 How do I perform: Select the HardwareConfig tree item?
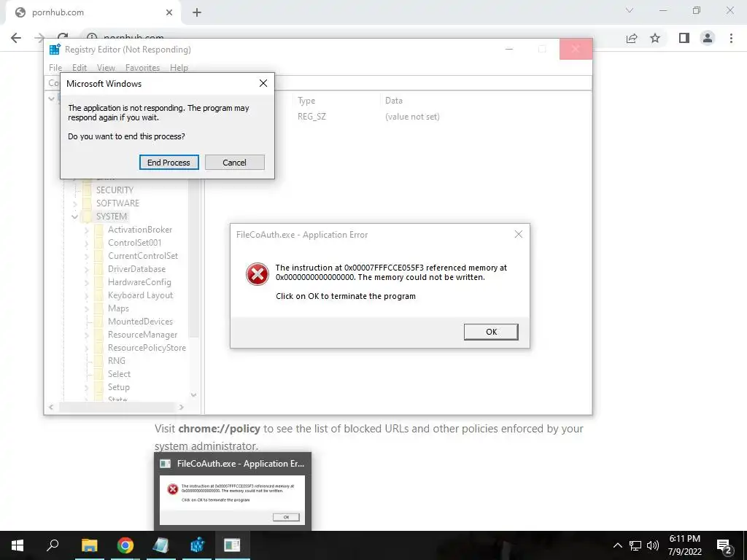(x=139, y=282)
